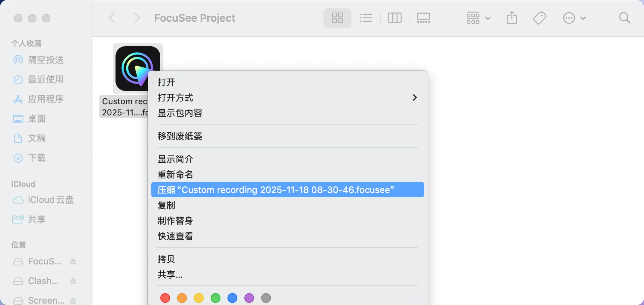This screenshot has height=305, width=644.
Task: Eject the Clash... volume
Action: [73, 281]
